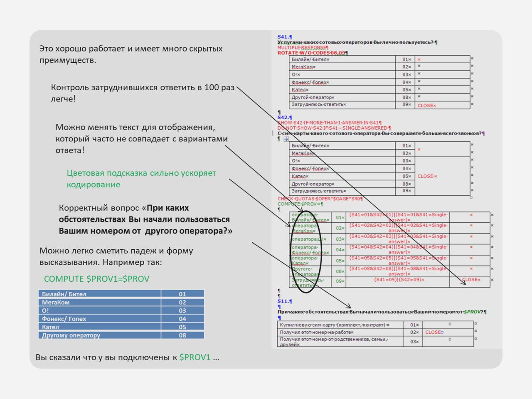
Task: Click CLOSE in the S11 table
Action: pyautogui.click(x=434, y=332)
